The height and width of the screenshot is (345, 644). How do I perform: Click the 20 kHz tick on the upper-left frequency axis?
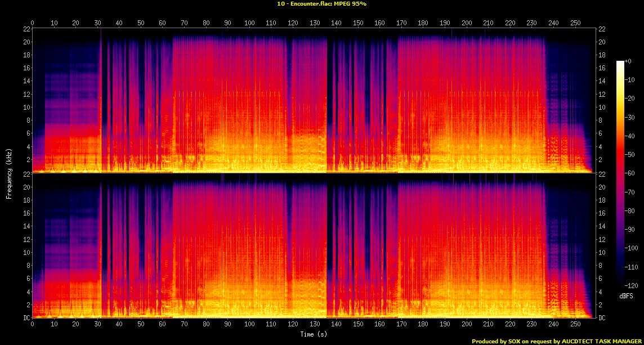[x=25, y=42]
